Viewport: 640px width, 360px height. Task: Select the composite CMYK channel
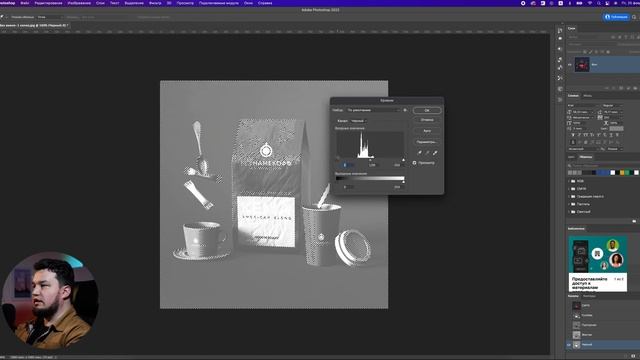pyautogui.click(x=602, y=306)
